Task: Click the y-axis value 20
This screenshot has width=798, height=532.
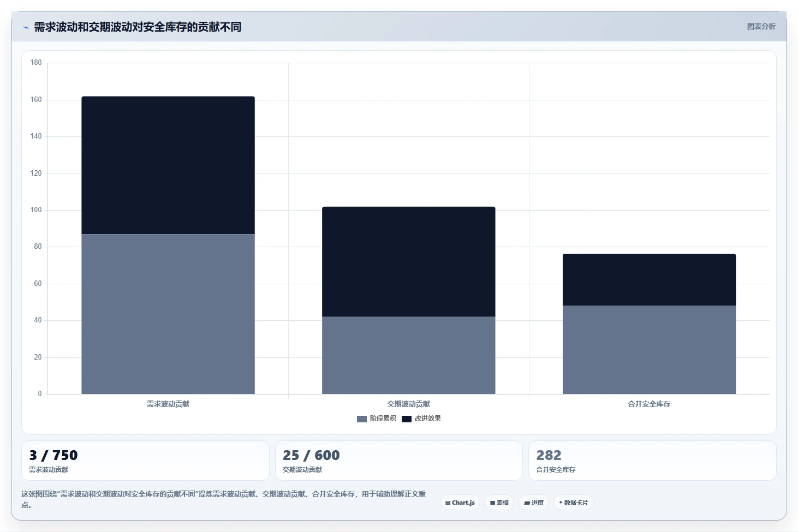Action: [x=38, y=357]
